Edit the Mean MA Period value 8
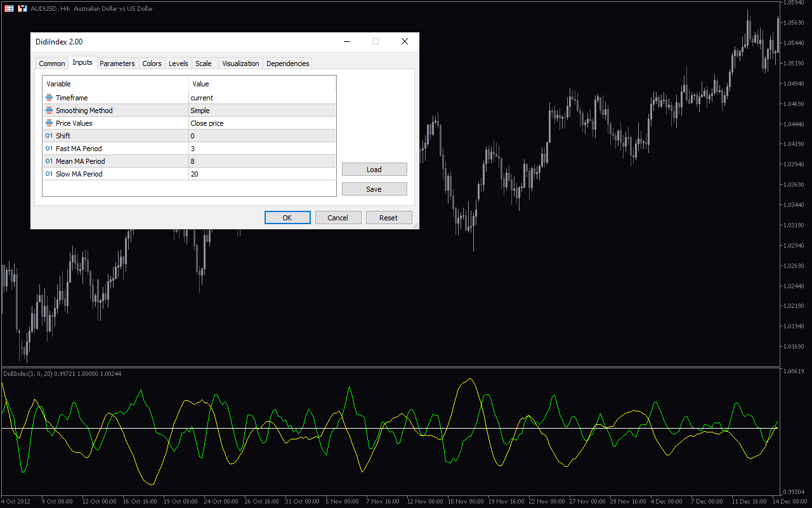Image resolution: width=812 pixels, height=508 pixels. [262, 161]
